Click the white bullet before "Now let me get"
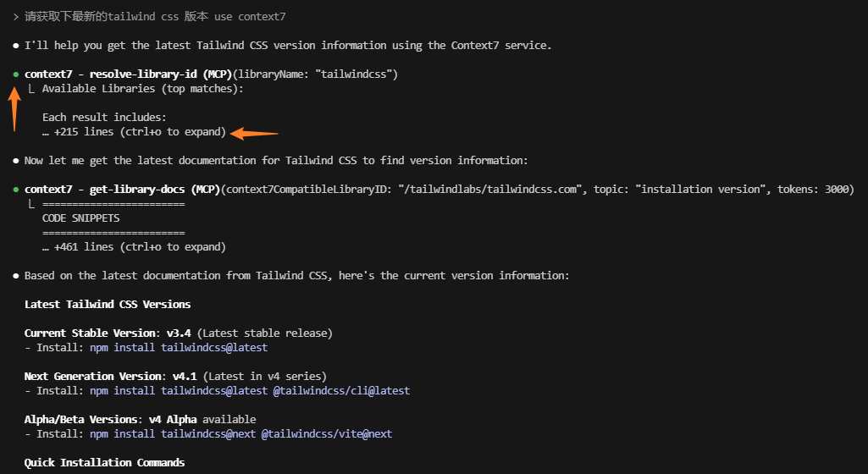The width and height of the screenshot is (868, 474). (x=15, y=161)
